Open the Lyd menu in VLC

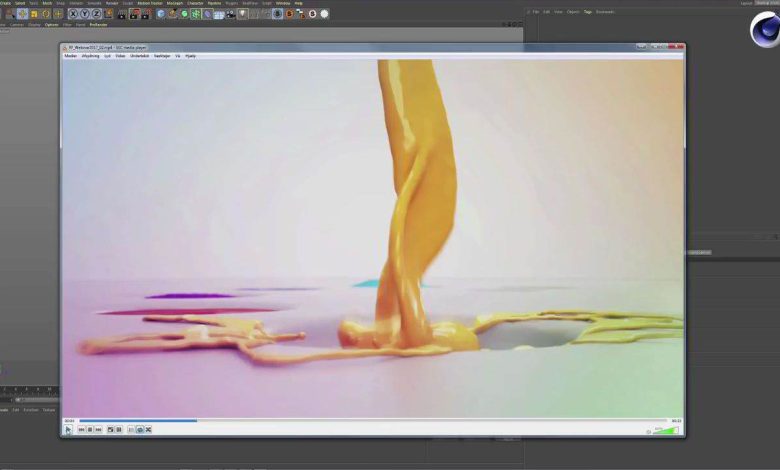(107, 56)
